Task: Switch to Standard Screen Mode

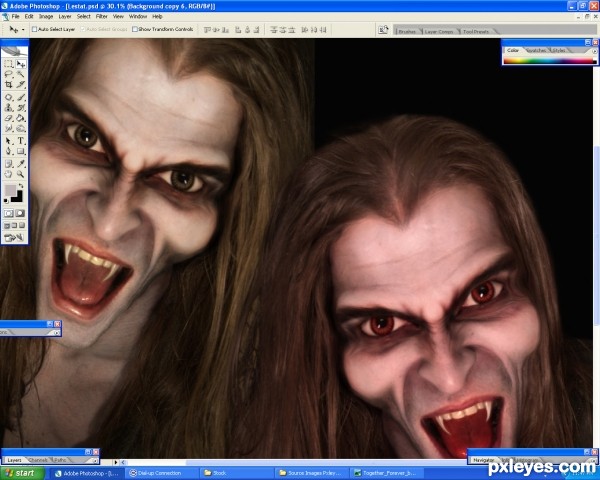Action: coord(7,225)
